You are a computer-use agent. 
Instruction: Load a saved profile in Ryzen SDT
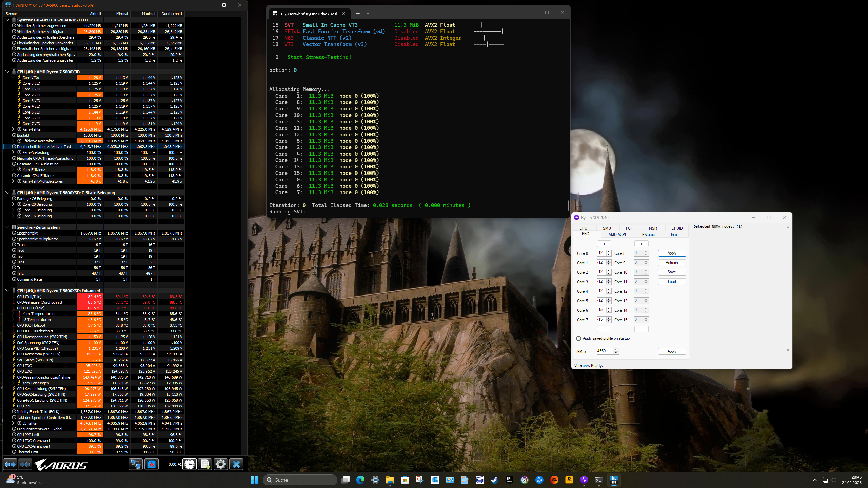[x=672, y=281]
